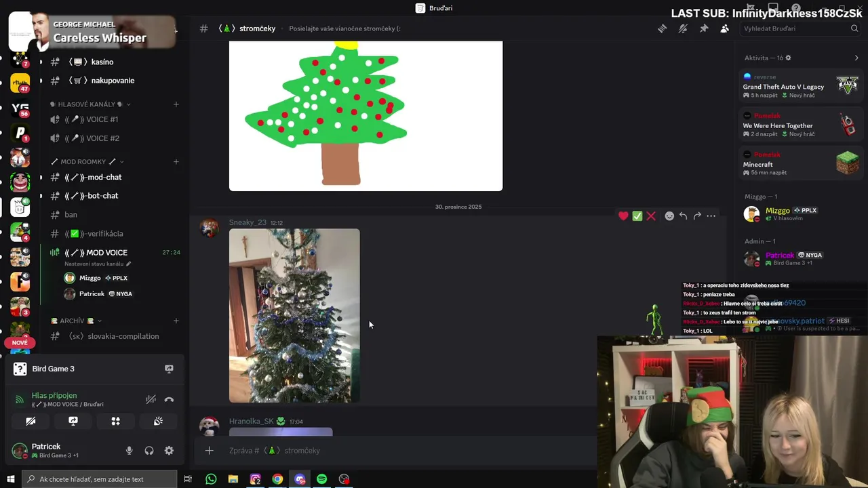868x488 pixels.
Task: Open Spotify from taskbar
Action: (x=322, y=479)
